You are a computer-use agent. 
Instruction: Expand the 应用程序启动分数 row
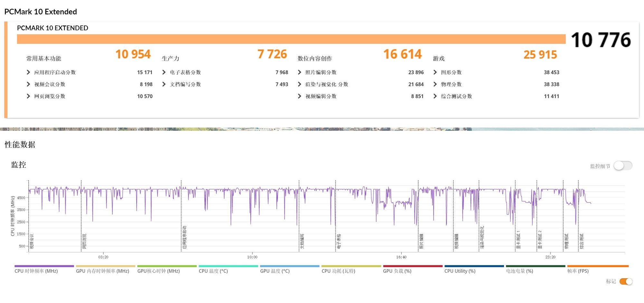click(x=28, y=72)
